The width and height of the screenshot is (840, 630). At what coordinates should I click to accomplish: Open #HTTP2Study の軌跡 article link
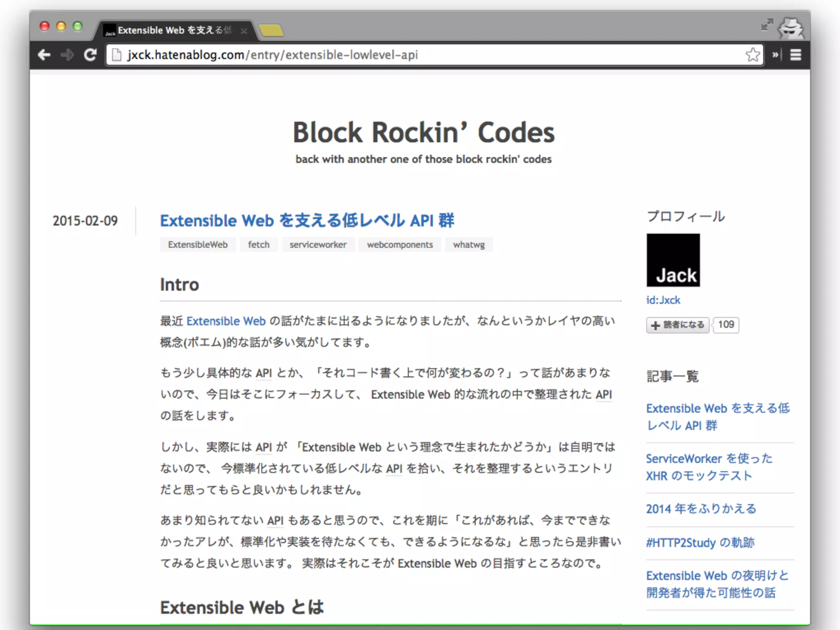click(x=700, y=543)
